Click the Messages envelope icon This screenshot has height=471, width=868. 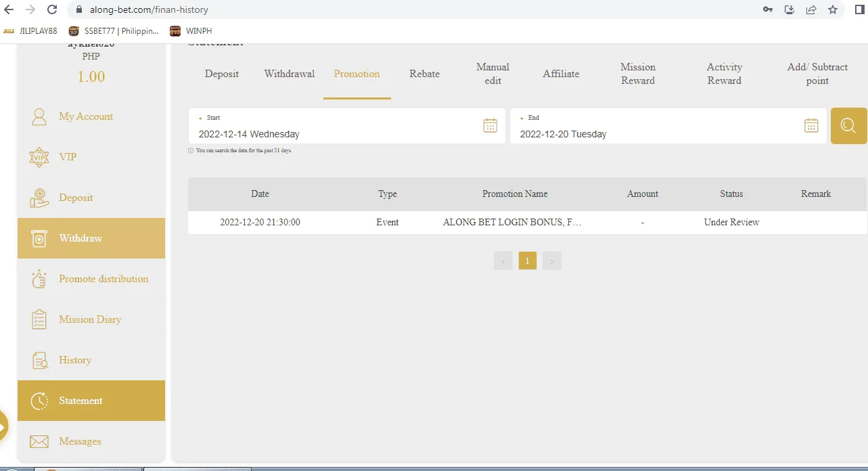click(x=39, y=441)
